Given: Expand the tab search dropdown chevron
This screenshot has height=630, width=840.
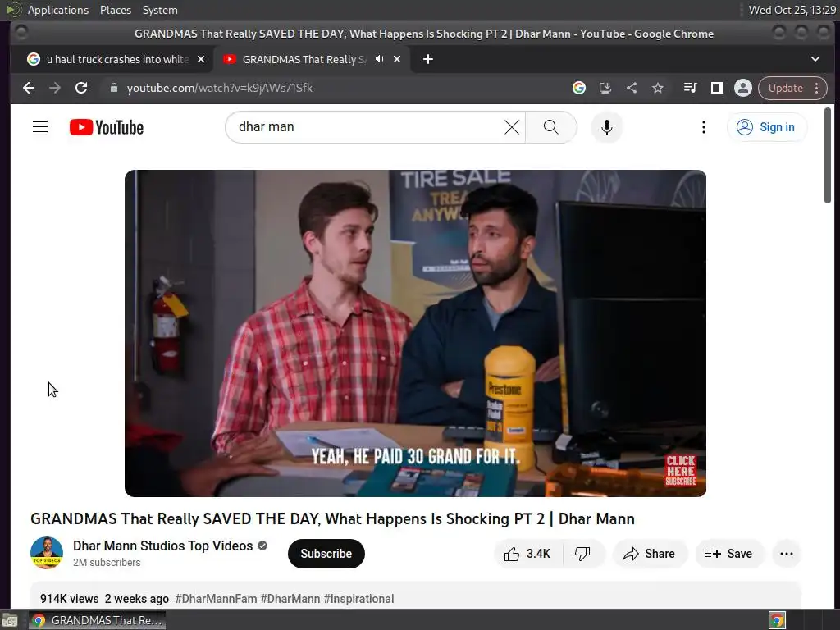Looking at the screenshot, I should pyautogui.click(x=815, y=59).
